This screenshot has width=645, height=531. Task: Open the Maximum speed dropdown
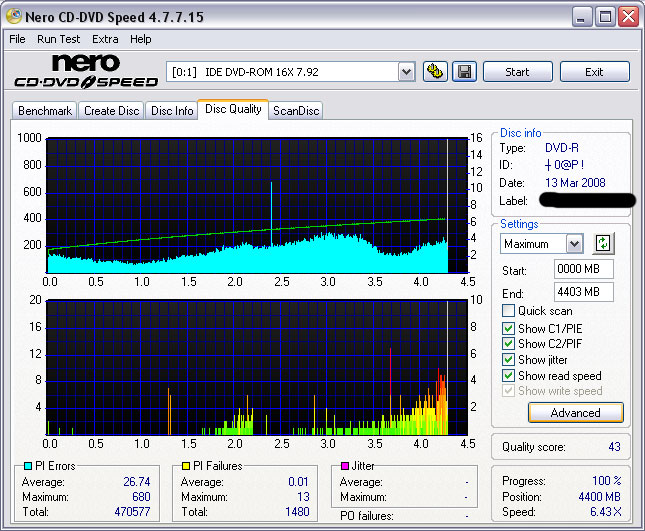click(574, 244)
